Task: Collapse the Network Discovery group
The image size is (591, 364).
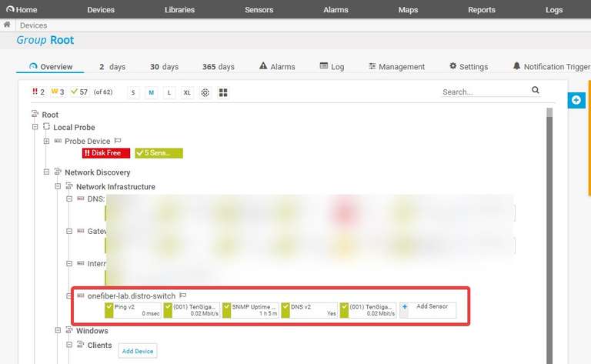Action: pyautogui.click(x=46, y=172)
